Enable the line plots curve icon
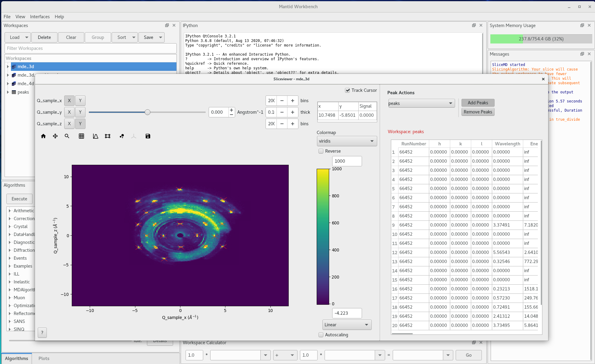The height and width of the screenshot is (364, 595). click(96, 136)
